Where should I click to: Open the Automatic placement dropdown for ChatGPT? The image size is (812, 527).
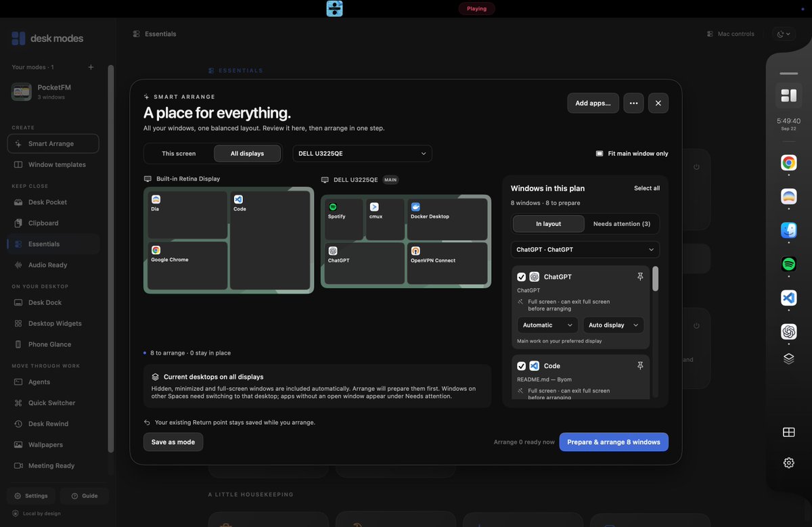coord(547,325)
